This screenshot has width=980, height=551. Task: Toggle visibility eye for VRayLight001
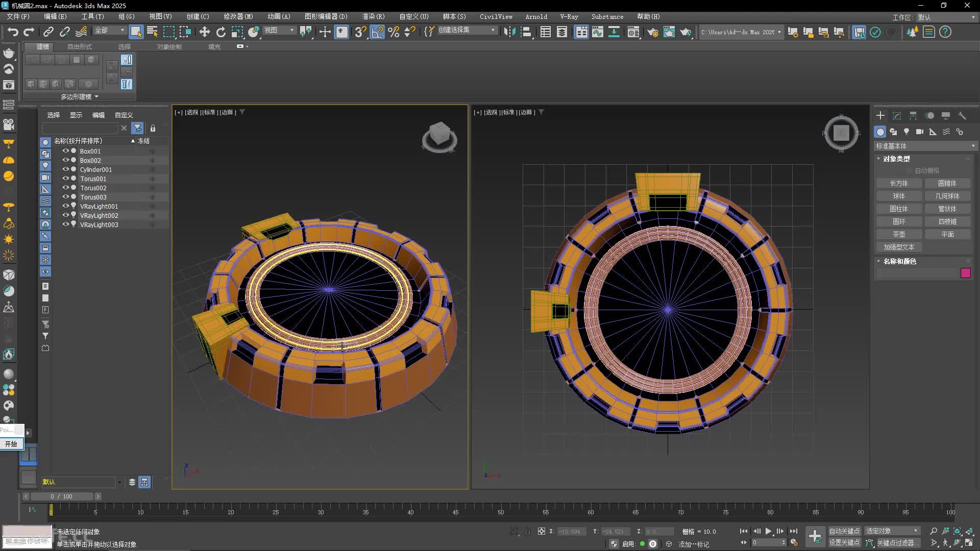point(65,206)
